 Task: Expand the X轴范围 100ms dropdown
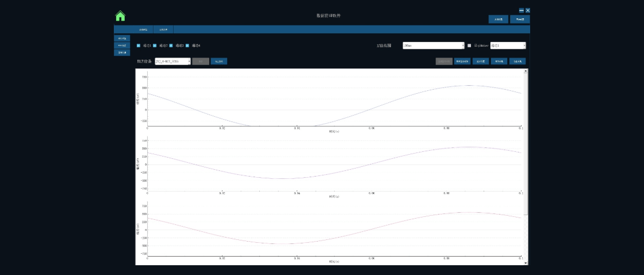pos(434,45)
